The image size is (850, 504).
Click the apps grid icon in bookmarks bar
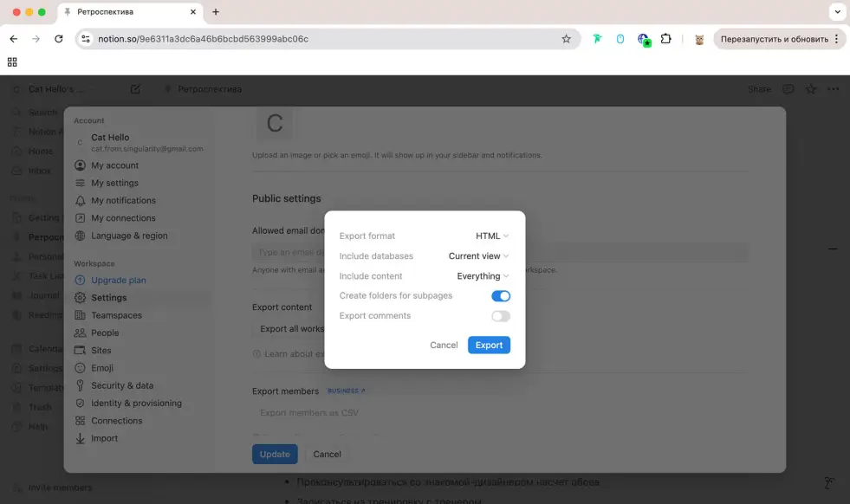pyautogui.click(x=12, y=62)
